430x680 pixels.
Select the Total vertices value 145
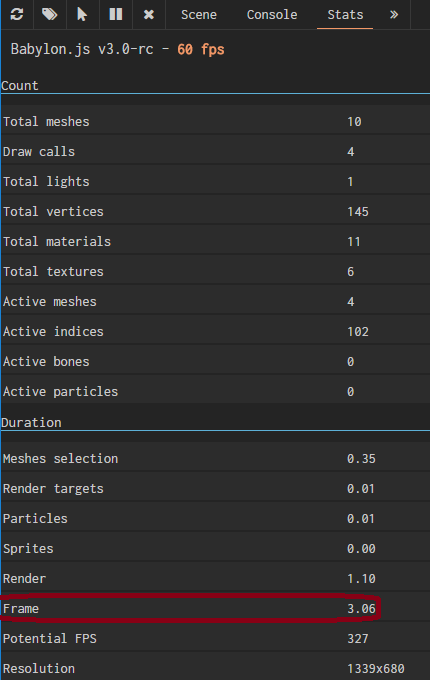(x=358, y=212)
